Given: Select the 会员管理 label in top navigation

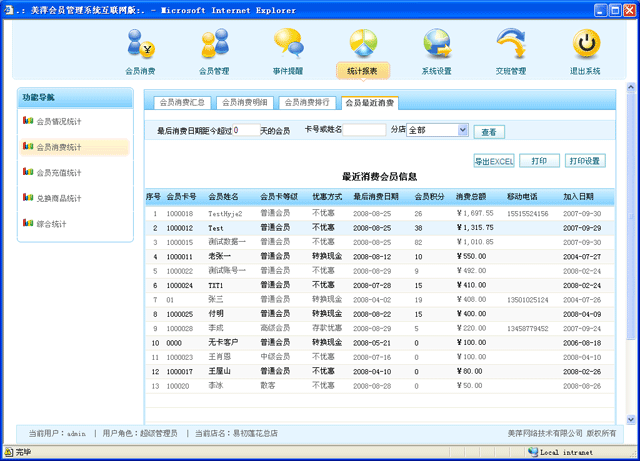Looking at the screenshot, I should (x=214, y=71).
